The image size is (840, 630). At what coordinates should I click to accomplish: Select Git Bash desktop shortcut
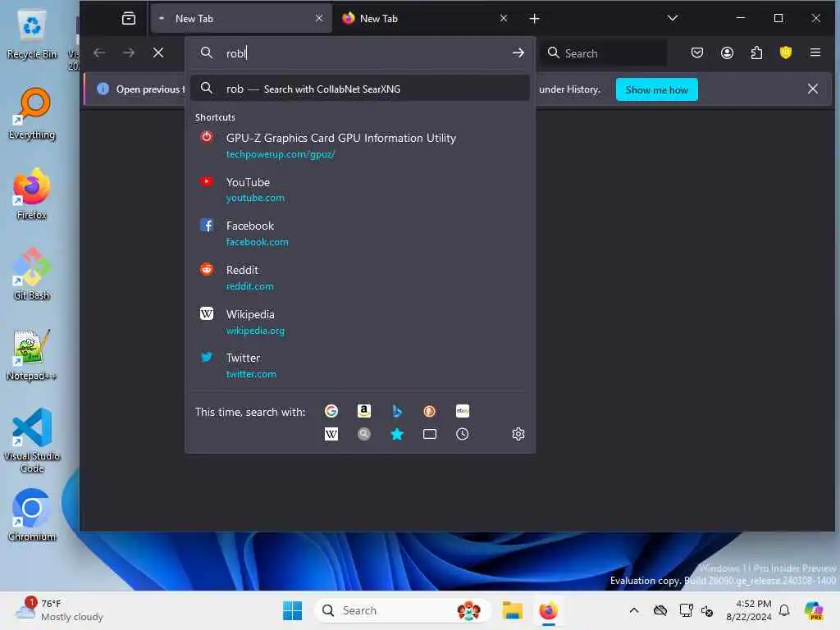coord(32,274)
